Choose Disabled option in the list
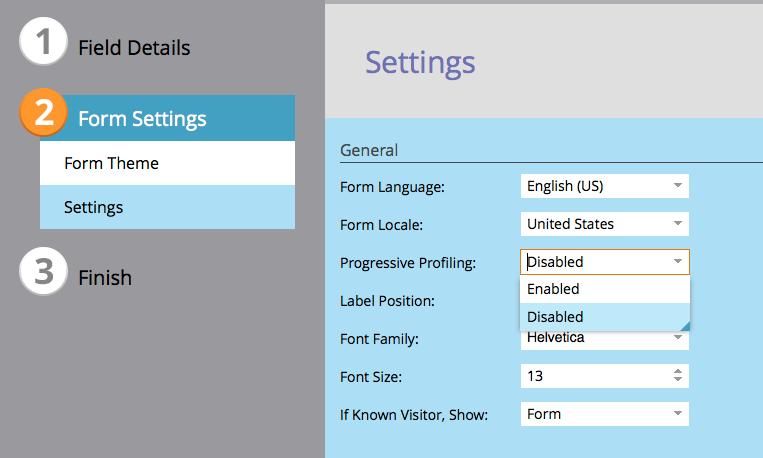This screenshot has width=763, height=458. pyautogui.click(x=555, y=317)
